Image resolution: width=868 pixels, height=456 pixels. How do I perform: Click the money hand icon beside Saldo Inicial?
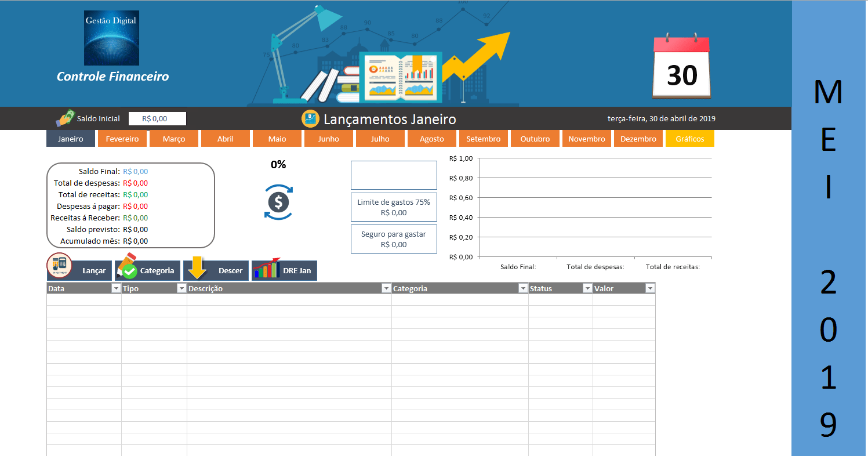66,118
